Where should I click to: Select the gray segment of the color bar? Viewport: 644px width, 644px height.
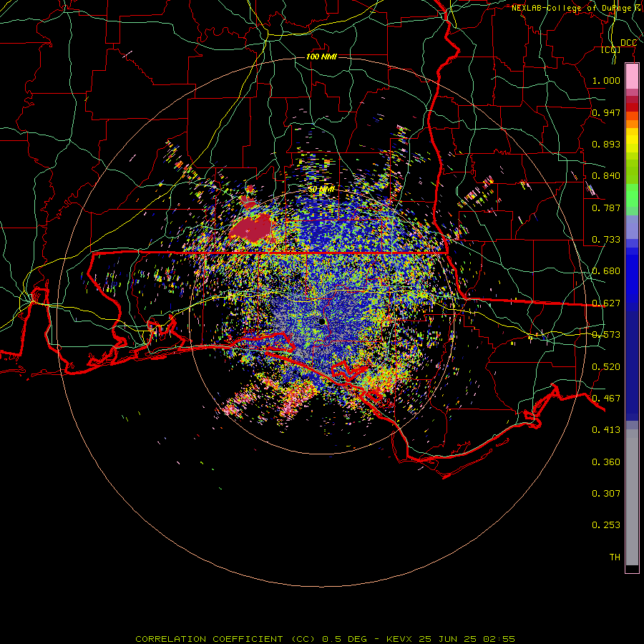tap(632, 497)
